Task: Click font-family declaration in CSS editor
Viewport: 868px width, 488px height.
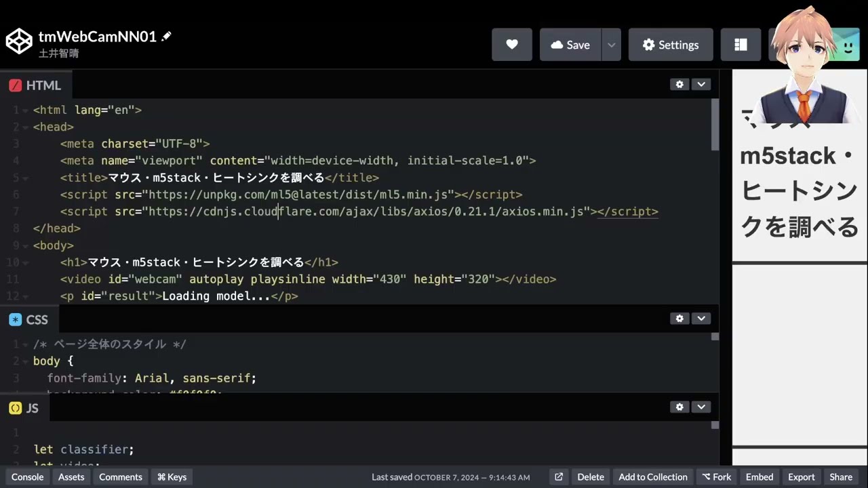Action: point(152,378)
